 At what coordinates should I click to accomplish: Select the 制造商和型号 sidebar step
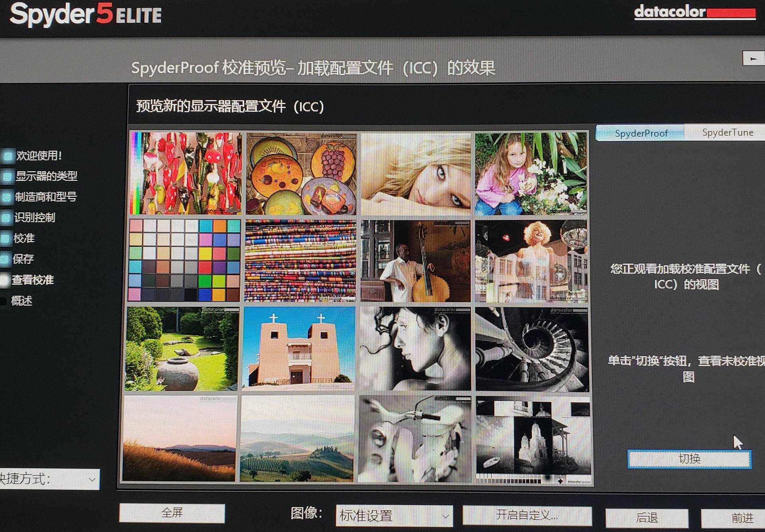tap(47, 197)
